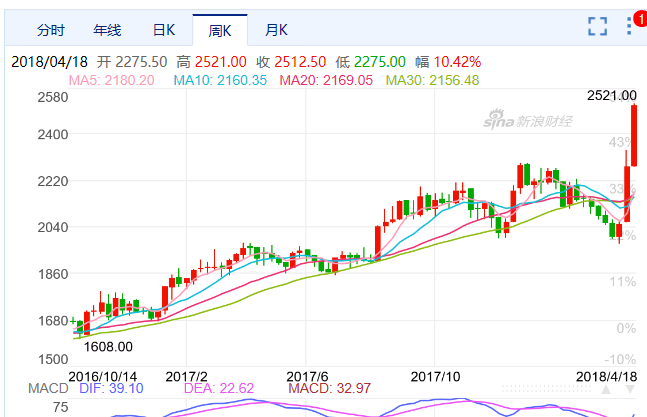This screenshot has height=417, width=647.
Task: Open fullscreen chart view
Action: click(597, 26)
